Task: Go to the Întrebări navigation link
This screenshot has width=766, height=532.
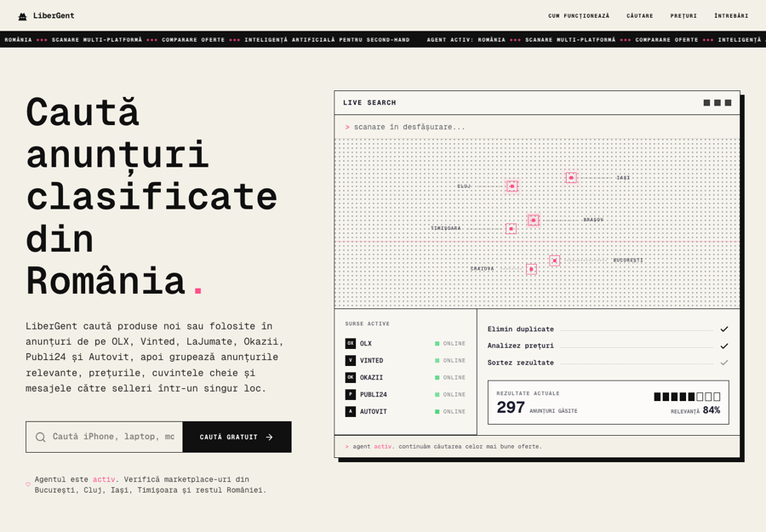Action: tap(731, 16)
